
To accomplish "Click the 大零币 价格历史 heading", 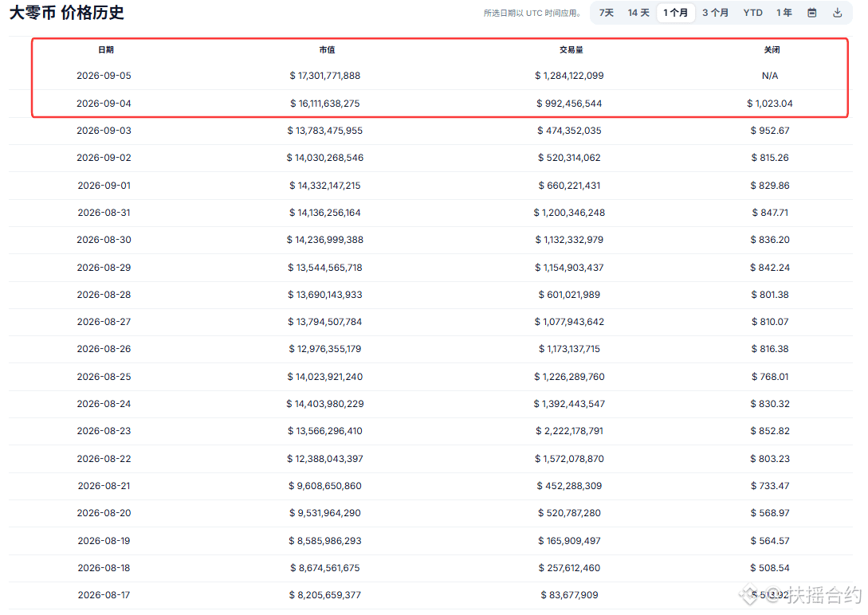I will point(66,13).
